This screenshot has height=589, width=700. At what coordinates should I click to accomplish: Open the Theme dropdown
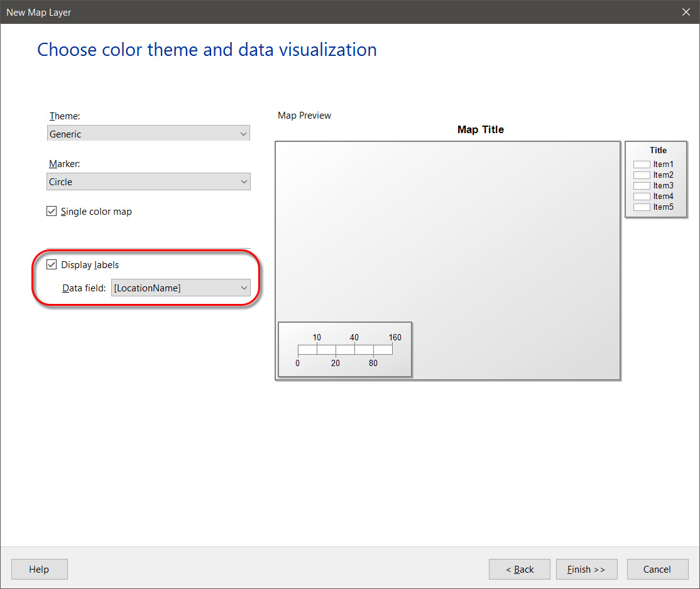[148, 134]
